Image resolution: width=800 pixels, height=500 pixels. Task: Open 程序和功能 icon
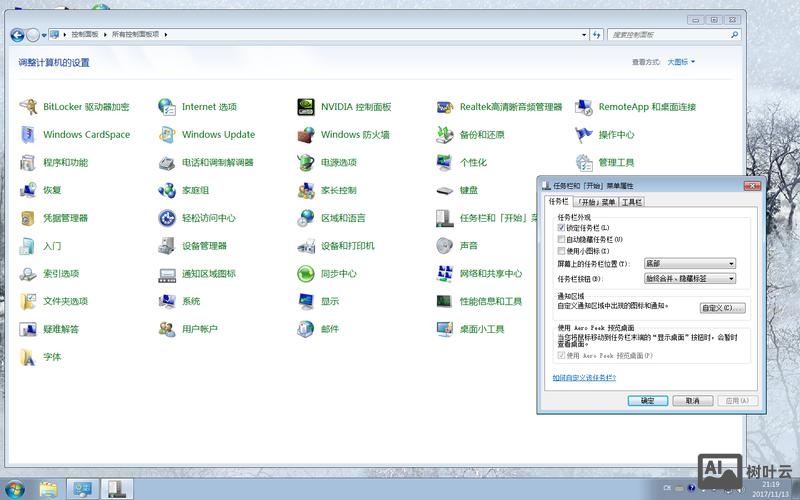[28, 162]
